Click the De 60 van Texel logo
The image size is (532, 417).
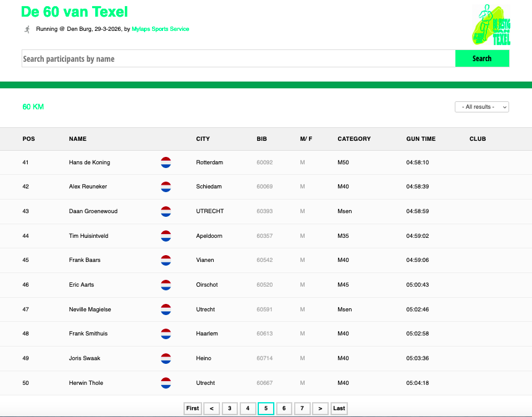[491, 25]
